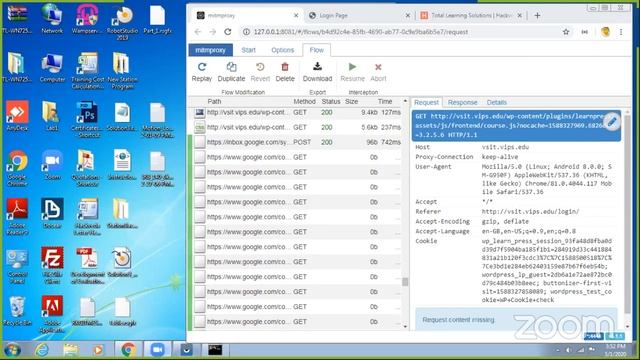The width and height of the screenshot is (640, 360).
Task: Open Internet Explorer from taskbar
Action: point(42,350)
